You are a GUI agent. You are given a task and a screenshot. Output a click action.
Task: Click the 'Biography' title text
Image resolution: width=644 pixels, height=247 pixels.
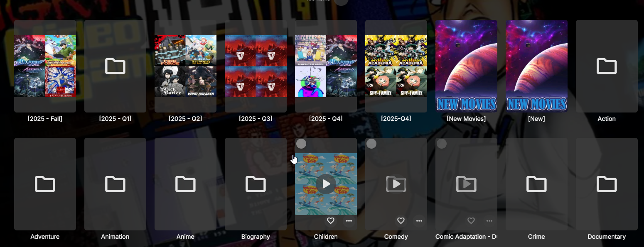coord(256,237)
